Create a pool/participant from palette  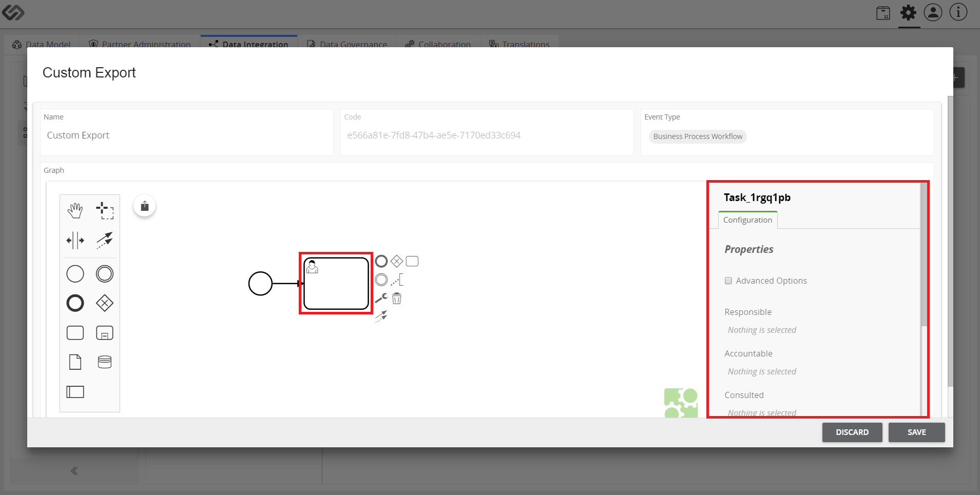click(x=75, y=392)
